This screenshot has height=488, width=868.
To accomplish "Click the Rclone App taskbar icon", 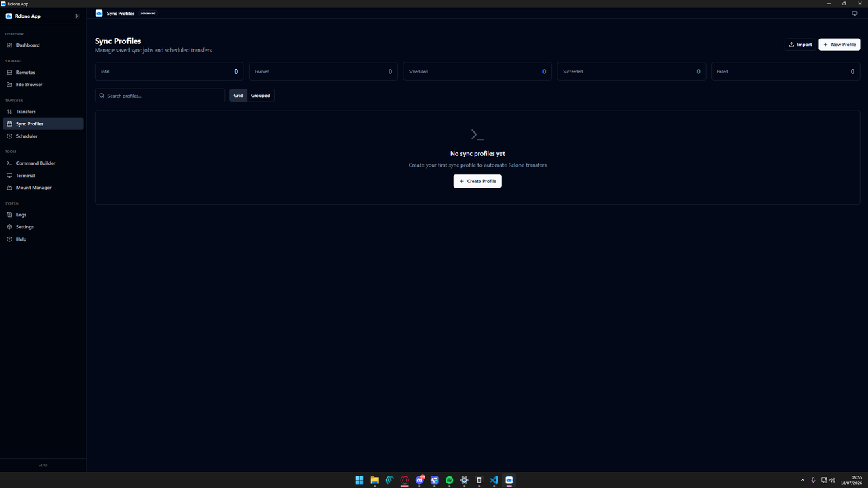I will pos(509,480).
